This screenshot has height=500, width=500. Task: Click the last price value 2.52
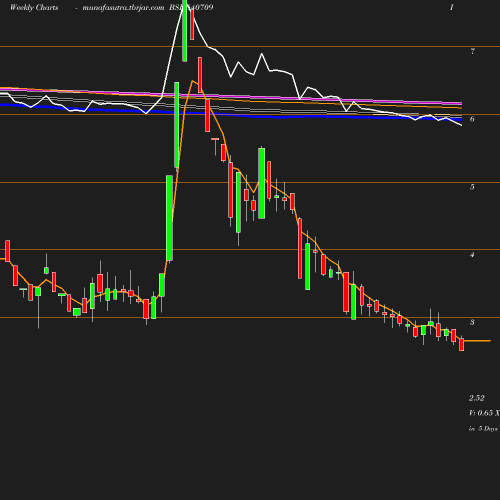[x=477, y=398]
